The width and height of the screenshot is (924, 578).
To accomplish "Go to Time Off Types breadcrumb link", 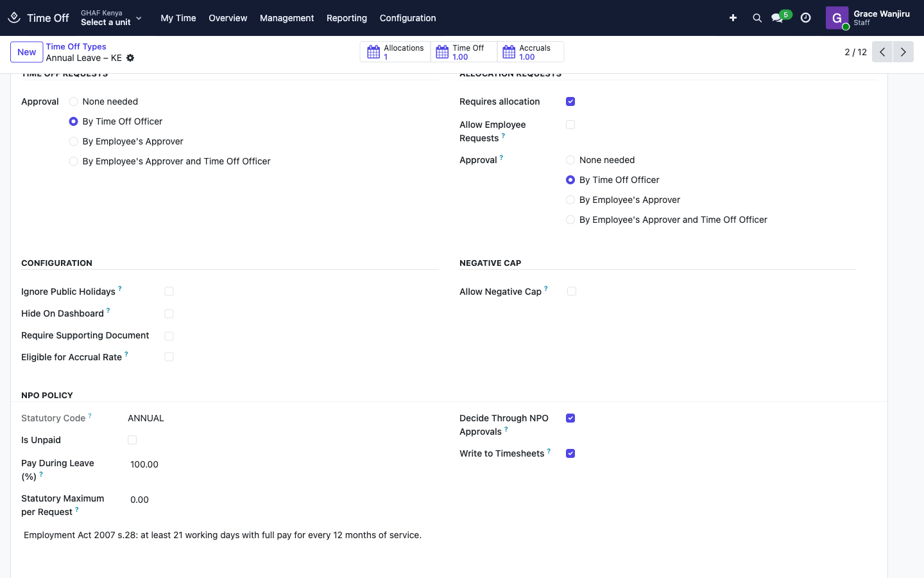I will point(76,46).
